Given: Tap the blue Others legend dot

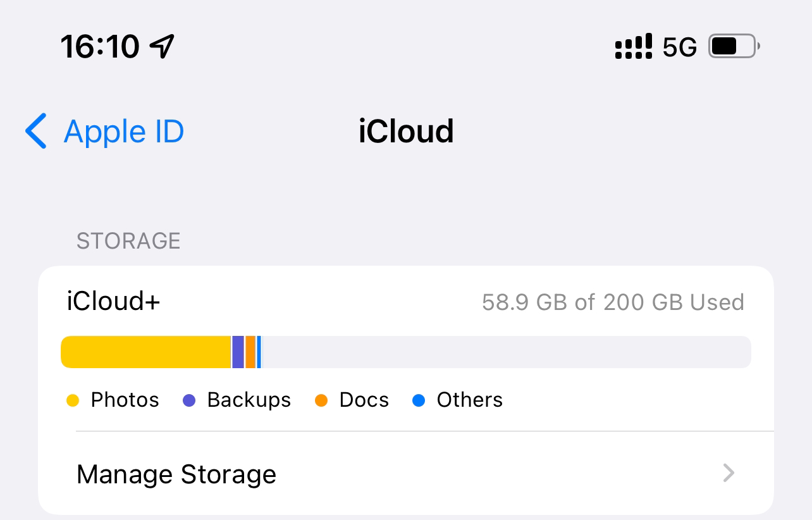Looking at the screenshot, I should (x=419, y=400).
